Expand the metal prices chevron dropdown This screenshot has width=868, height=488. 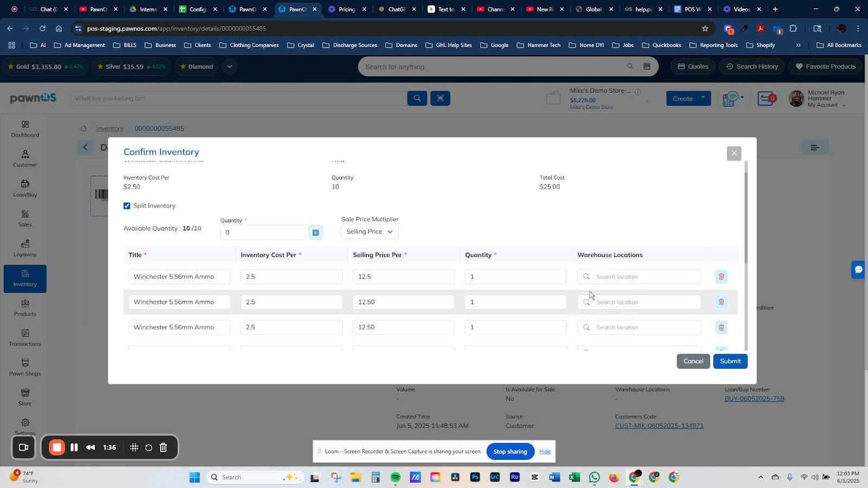coord(229,67)
